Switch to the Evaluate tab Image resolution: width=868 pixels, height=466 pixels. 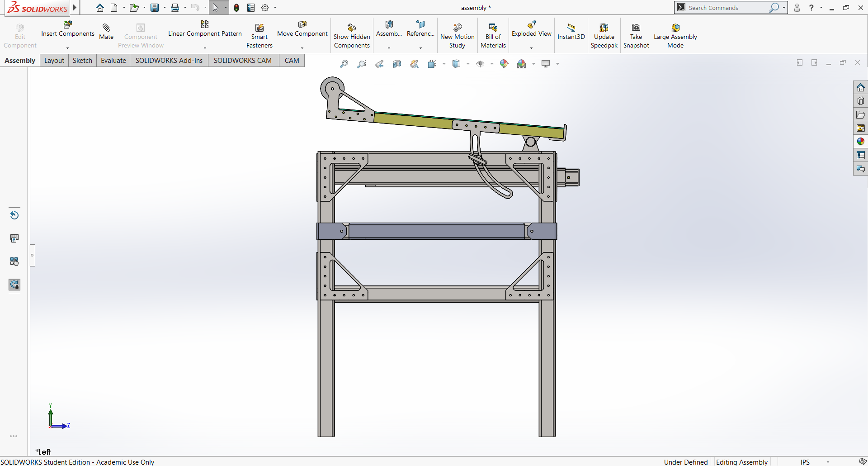[x=113, y=61]
